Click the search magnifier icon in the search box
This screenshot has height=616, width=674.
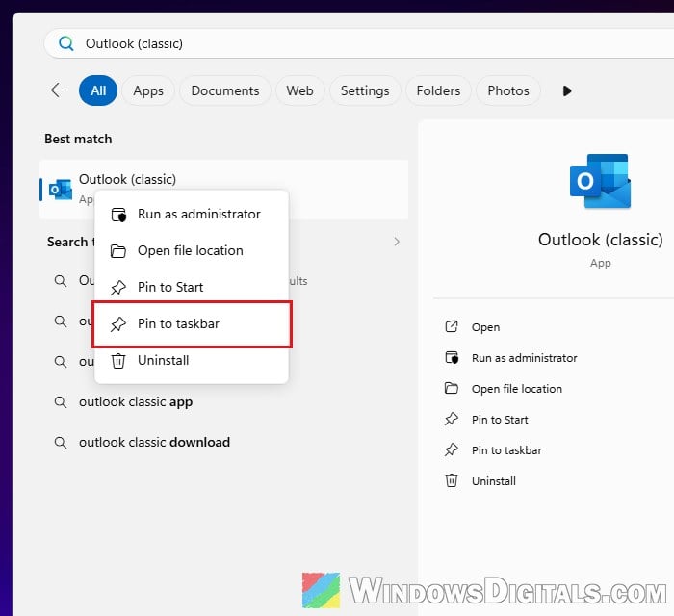tap(65, 43)
